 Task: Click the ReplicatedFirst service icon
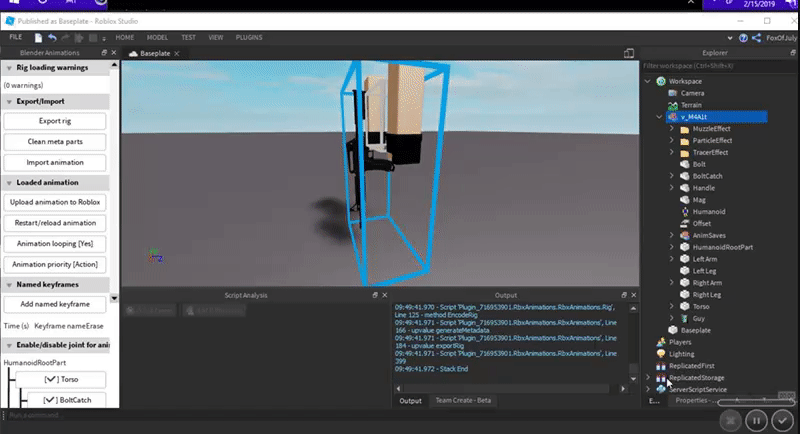661,366
